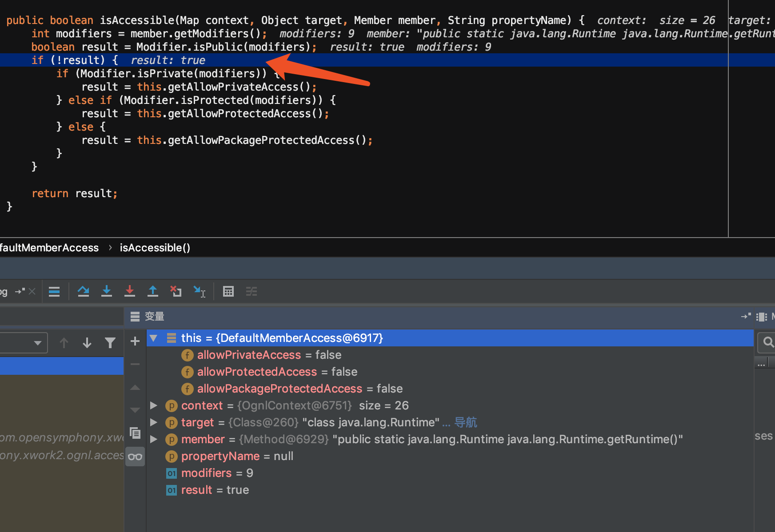Toggle the frames filter funnel icon
Image resolution: width=775 pixels, height=532 pixels.
110,343
